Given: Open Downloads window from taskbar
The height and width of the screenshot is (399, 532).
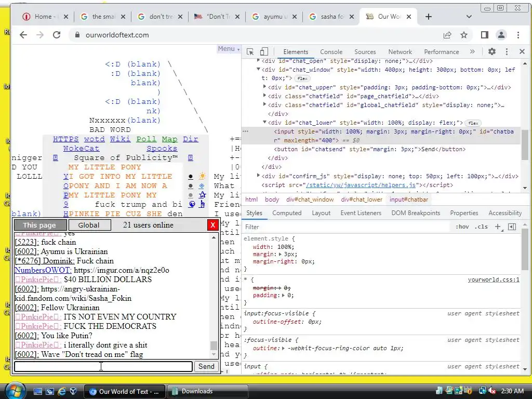Looking at the screenshot, I should click(207, 391).
